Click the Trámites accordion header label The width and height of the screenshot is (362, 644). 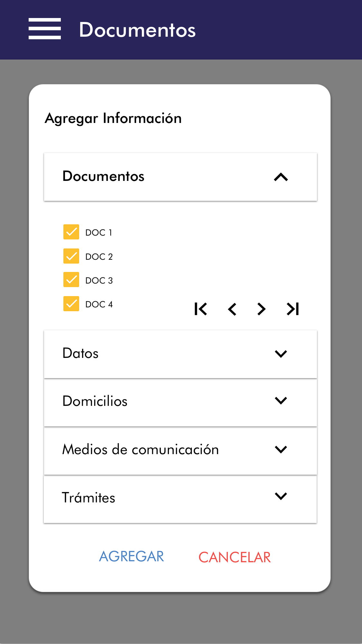pos(88,498)
